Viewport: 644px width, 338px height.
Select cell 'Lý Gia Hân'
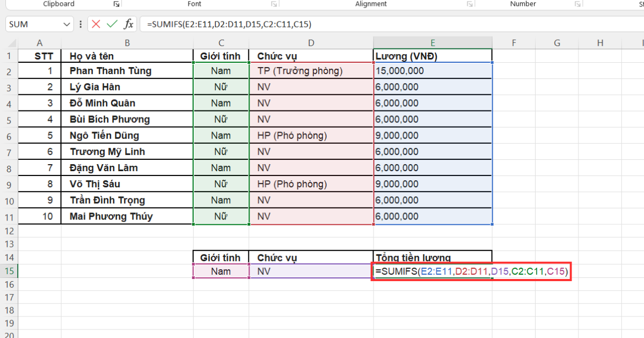coord(127,87)
